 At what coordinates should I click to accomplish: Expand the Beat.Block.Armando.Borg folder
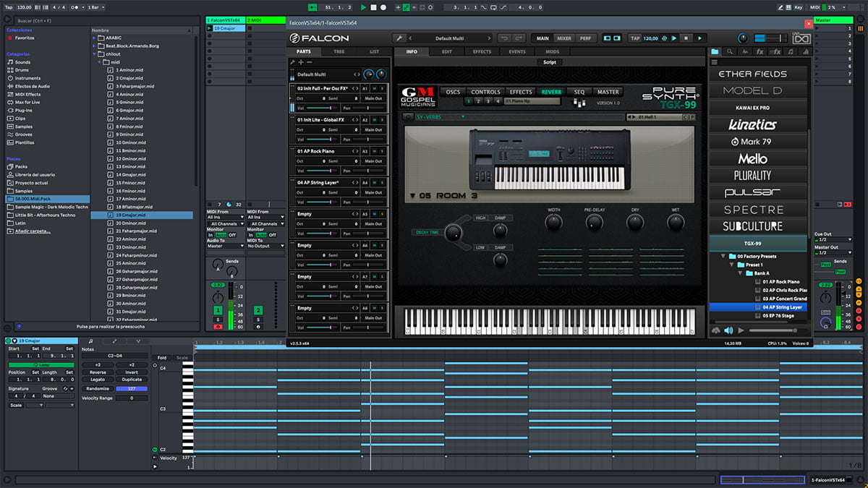pyautogui.click(x=94, y=45)
